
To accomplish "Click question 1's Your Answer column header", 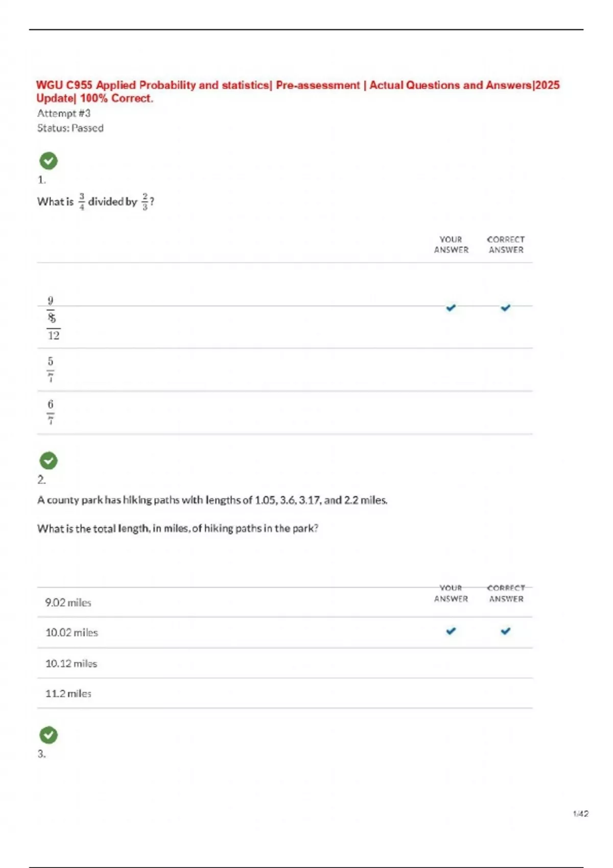I will (451, 245).
